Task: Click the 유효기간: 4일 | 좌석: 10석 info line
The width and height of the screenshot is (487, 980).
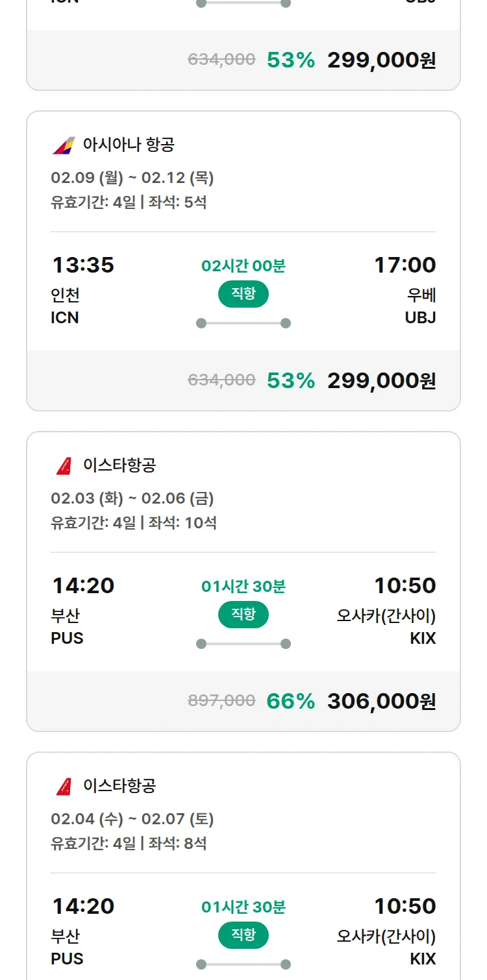Action: click(x=134, y=522)
